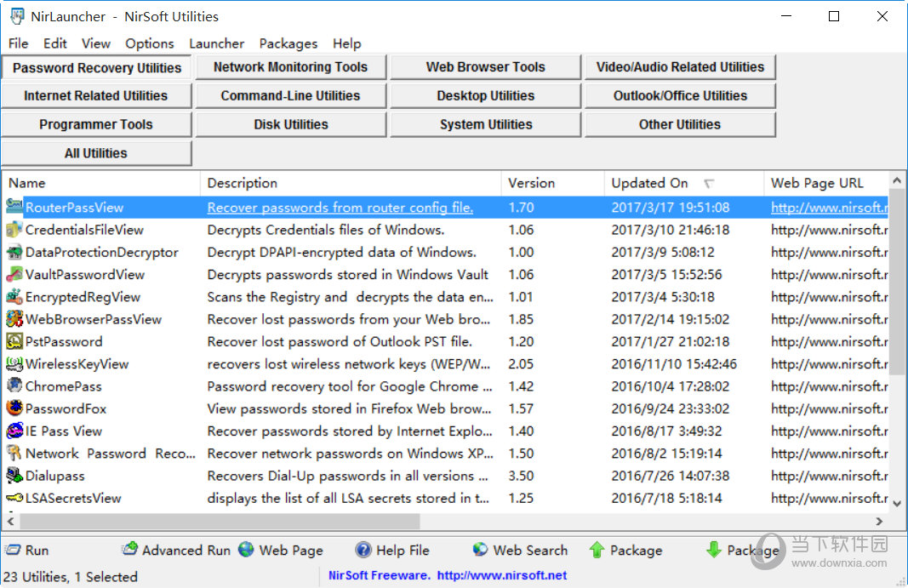Click the vertical scrollbar down arrow
Viewport: 908px width, 588px height.
coord(897,504)
